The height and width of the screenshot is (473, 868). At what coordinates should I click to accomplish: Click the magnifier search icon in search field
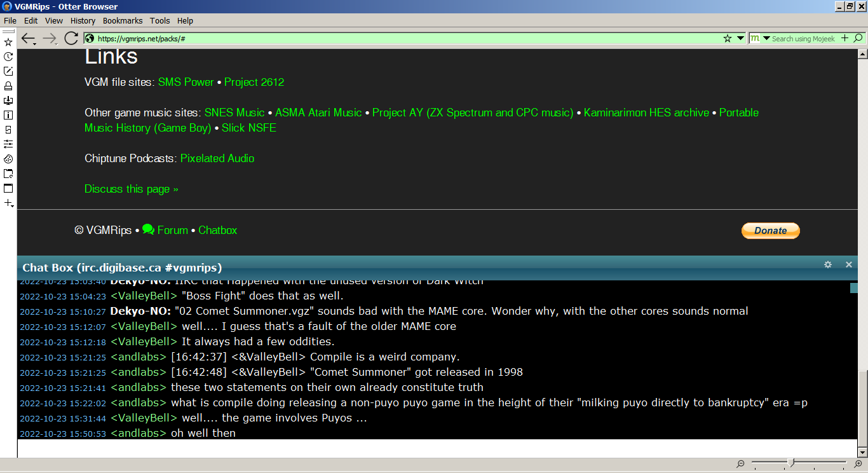click(x=858, y=39)
